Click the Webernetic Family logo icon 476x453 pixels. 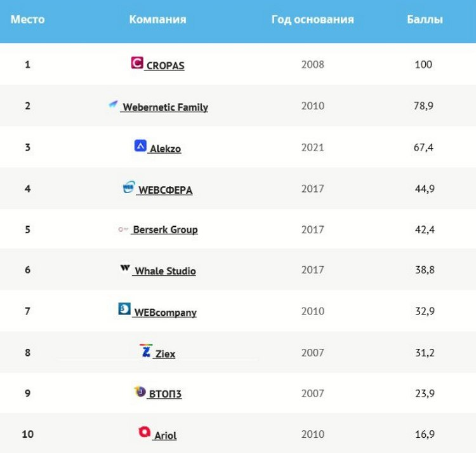point(113,104)
